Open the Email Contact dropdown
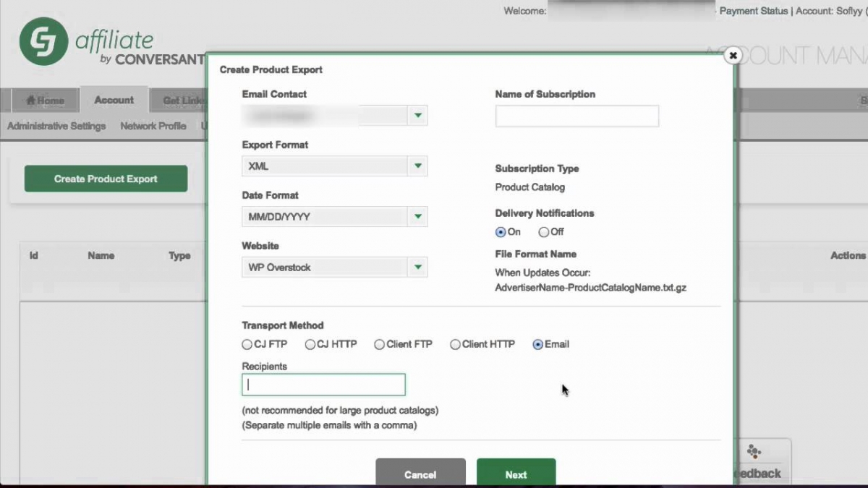Image resolution: width=868 pixels, height=488 pixels. 417,116
